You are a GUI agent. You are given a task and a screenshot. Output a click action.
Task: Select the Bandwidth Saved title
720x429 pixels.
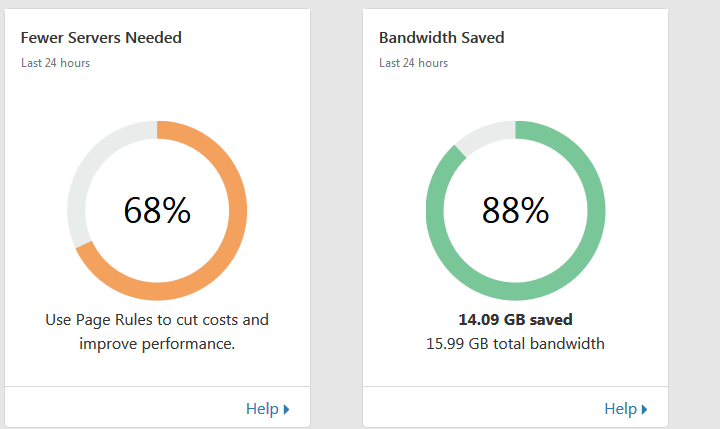441,37
